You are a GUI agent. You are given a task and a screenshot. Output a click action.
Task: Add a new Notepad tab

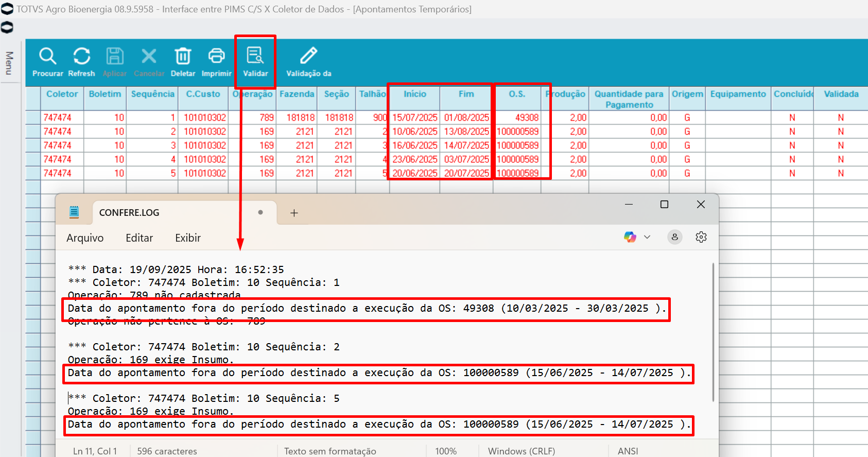[x=294, y=213]
